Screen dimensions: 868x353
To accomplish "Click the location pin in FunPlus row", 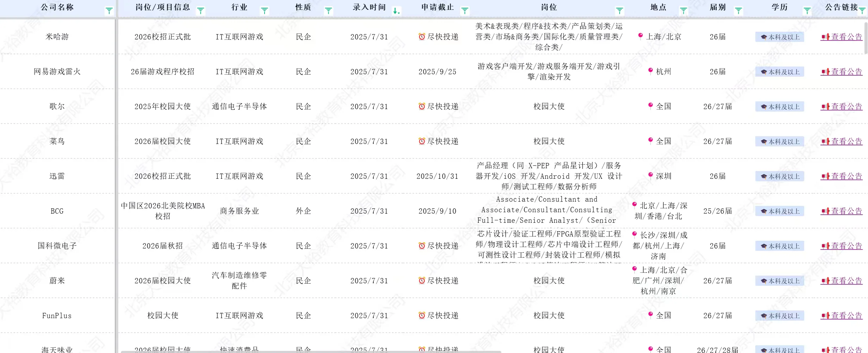I will coord(650,315).
